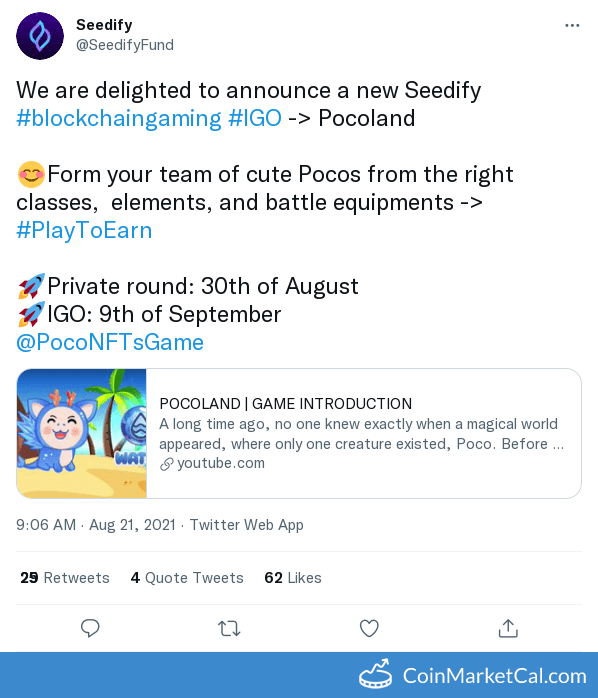The image size is (598, 698).
Task: Open the three-dot more options menu
Action: pyautogui.click(x=572, y=25)
